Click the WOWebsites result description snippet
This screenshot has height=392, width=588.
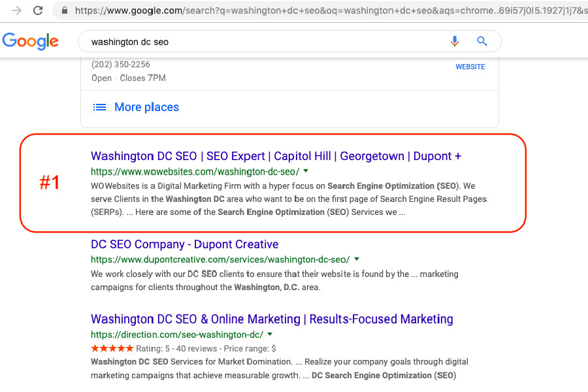289,199
